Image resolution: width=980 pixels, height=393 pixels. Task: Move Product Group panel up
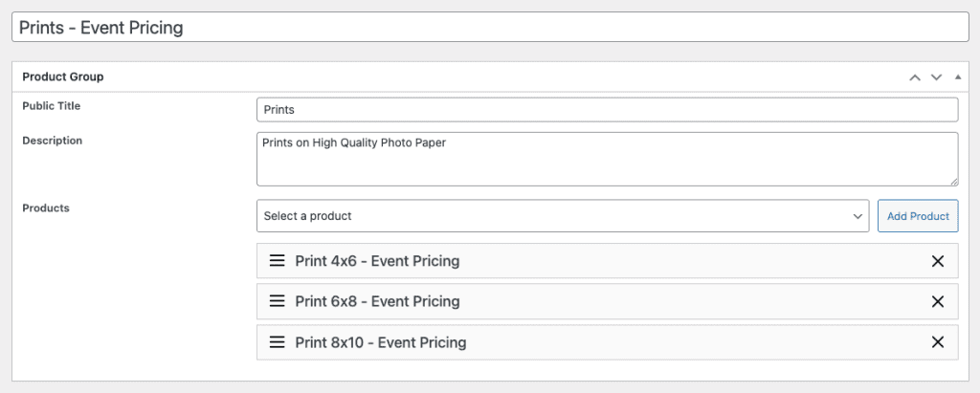tap(915, 77)
